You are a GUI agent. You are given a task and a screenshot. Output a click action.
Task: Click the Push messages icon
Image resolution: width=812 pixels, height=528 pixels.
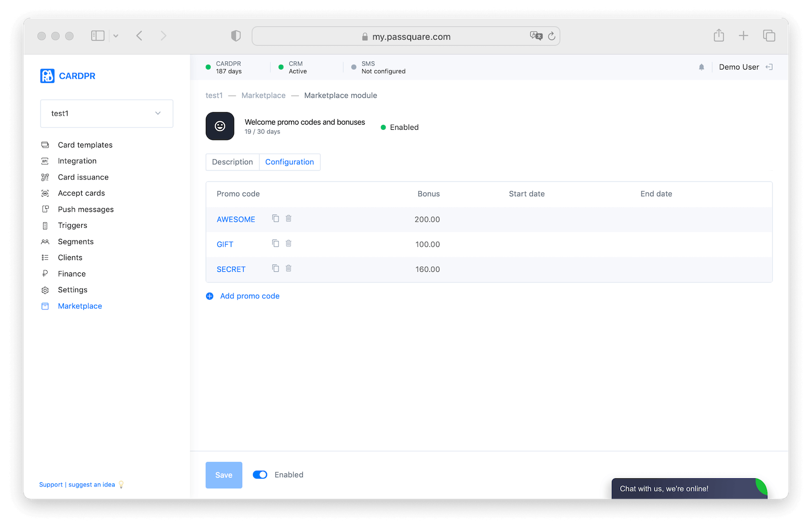[x=45, y=209]
